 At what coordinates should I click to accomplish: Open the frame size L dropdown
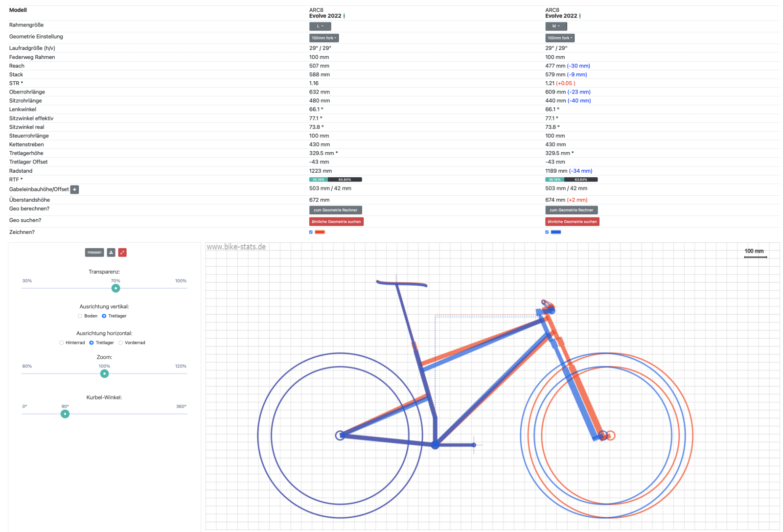[320, 26]
